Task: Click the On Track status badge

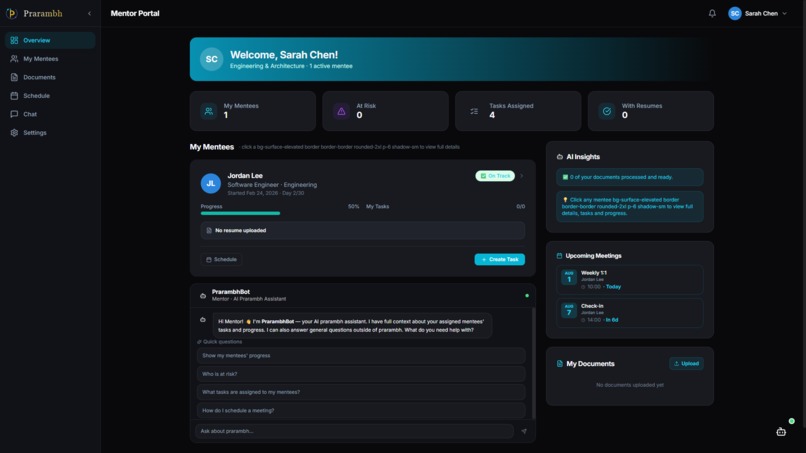Action: tap(495, 176)
